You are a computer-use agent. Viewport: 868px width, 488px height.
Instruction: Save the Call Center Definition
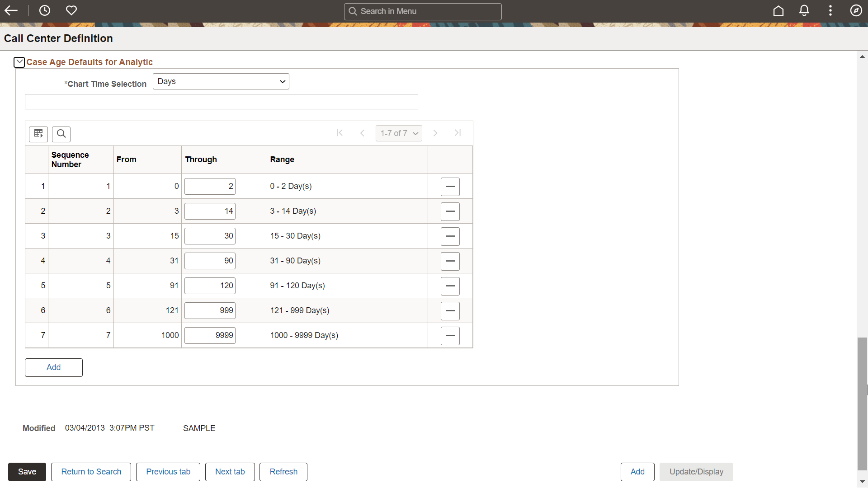click(27, 472)
